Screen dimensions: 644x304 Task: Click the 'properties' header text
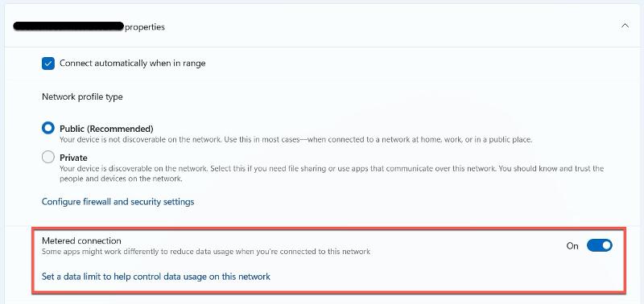point(145,27)
